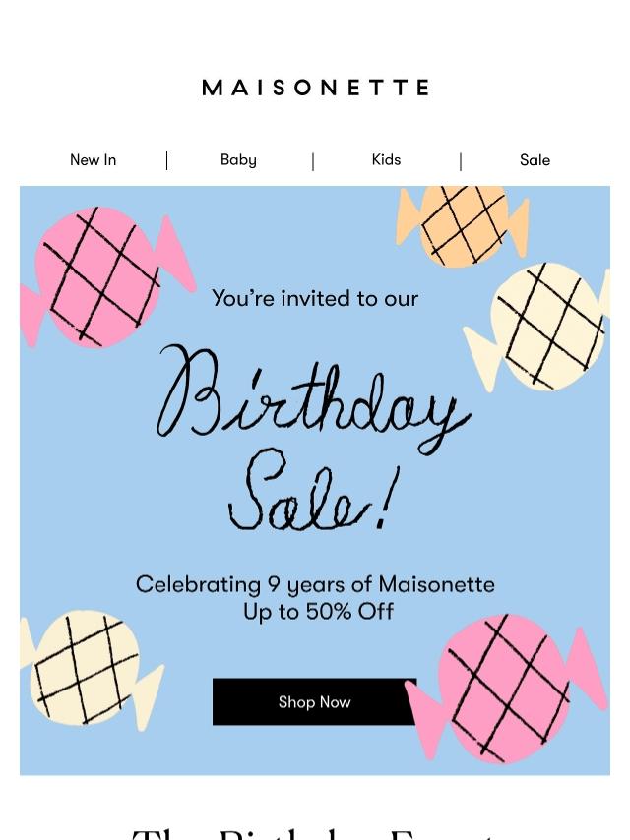
Task: Open the Kids category link
Action: (386, 160)
